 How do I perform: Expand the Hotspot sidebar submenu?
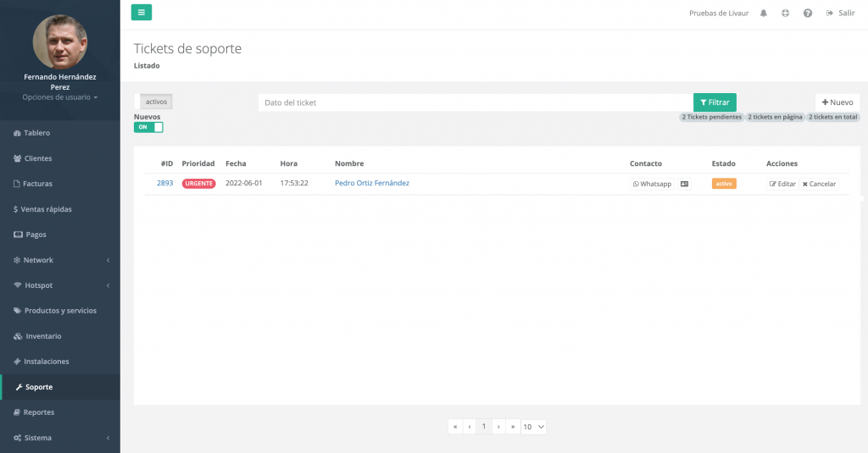click(x=59, y=285)
